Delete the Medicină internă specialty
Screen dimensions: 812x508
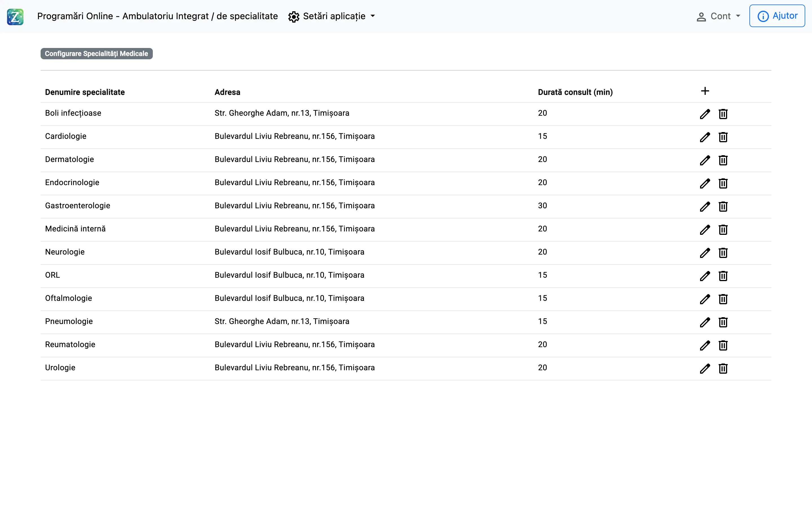point(723,230)
